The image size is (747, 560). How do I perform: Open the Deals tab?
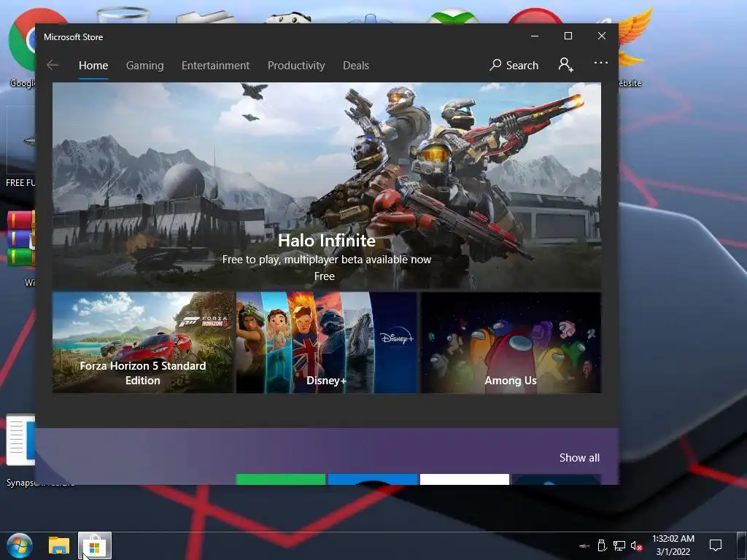coord(356,65)
